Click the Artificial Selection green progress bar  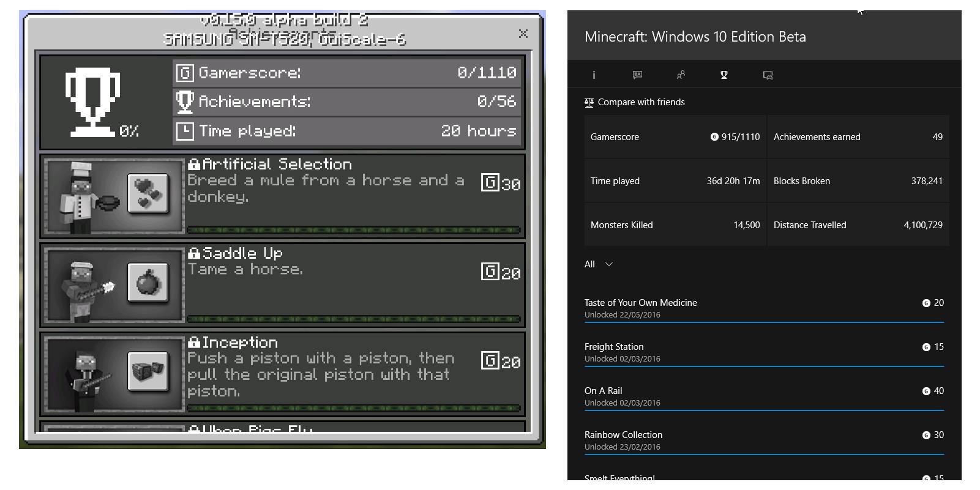point(354,230)
